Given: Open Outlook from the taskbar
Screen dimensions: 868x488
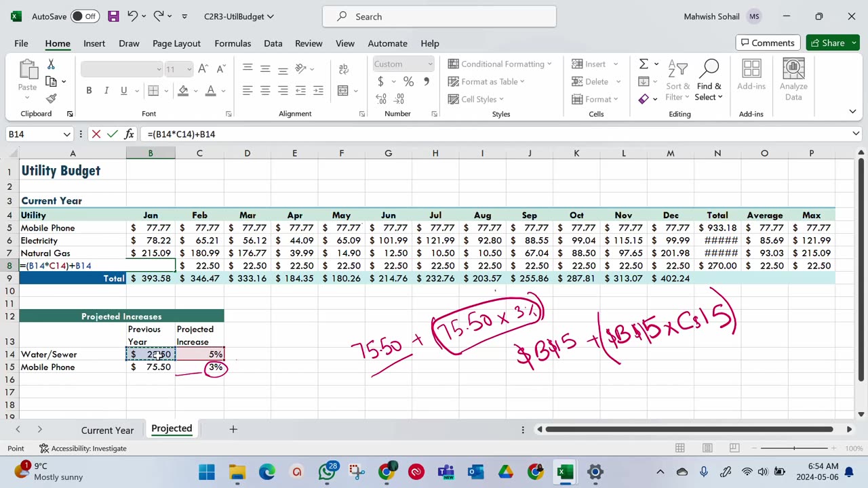Looking at the screenshot, I should tap(476, 472).
